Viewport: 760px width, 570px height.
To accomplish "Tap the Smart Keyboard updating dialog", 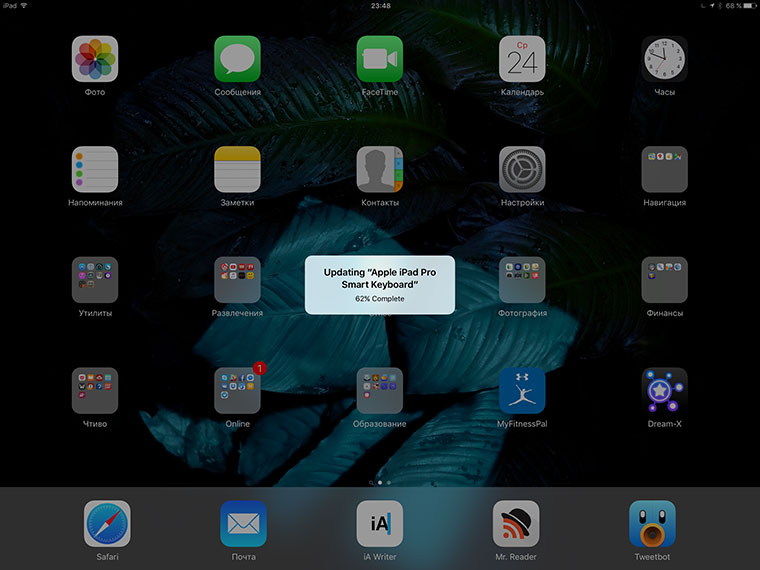I will [x=380, y=285].
